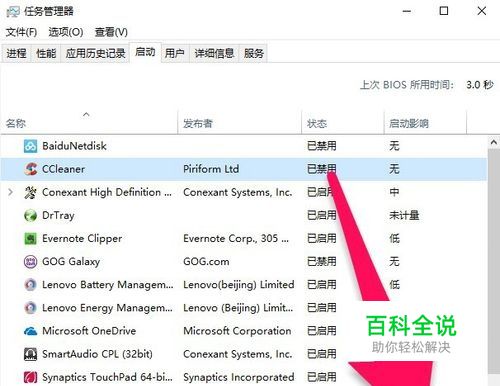
Task: Click the Piriform Ltd publisher cell
Action: coord(211,169)
